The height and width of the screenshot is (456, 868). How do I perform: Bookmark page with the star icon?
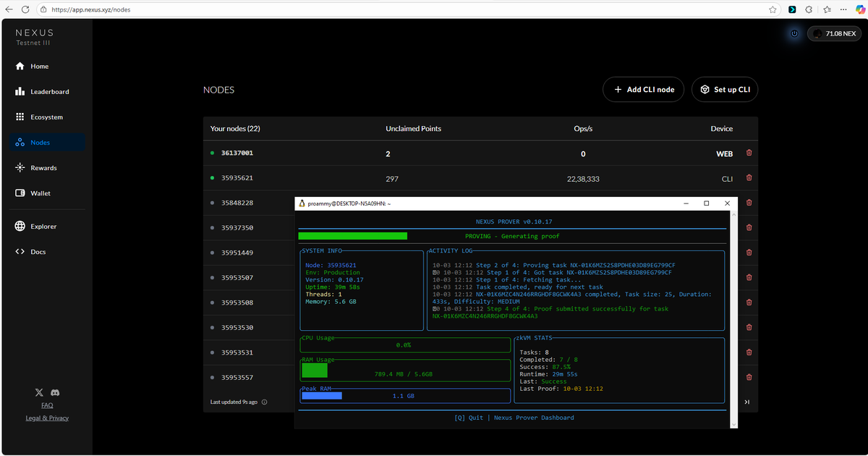[773, 9]
